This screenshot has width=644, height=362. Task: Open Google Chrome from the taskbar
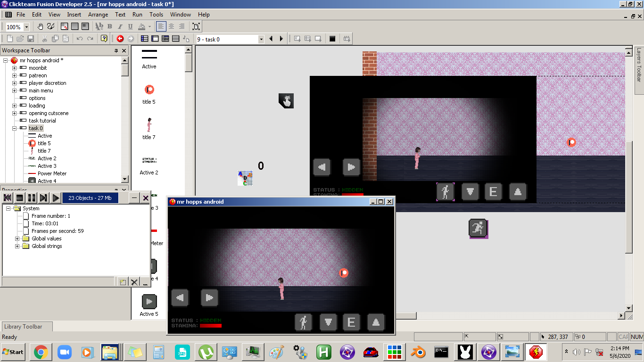41,352
